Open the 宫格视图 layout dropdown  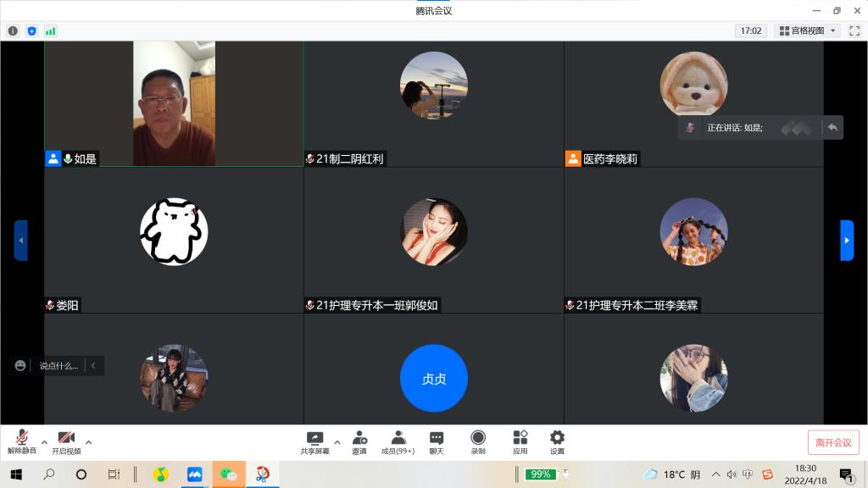pos(808,30)
